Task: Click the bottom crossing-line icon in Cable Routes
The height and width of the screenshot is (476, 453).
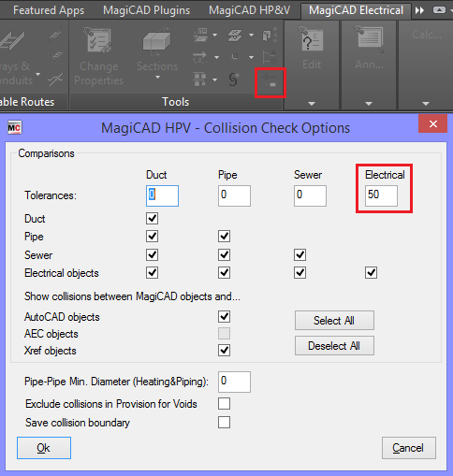Action: (x=55, y=79)
